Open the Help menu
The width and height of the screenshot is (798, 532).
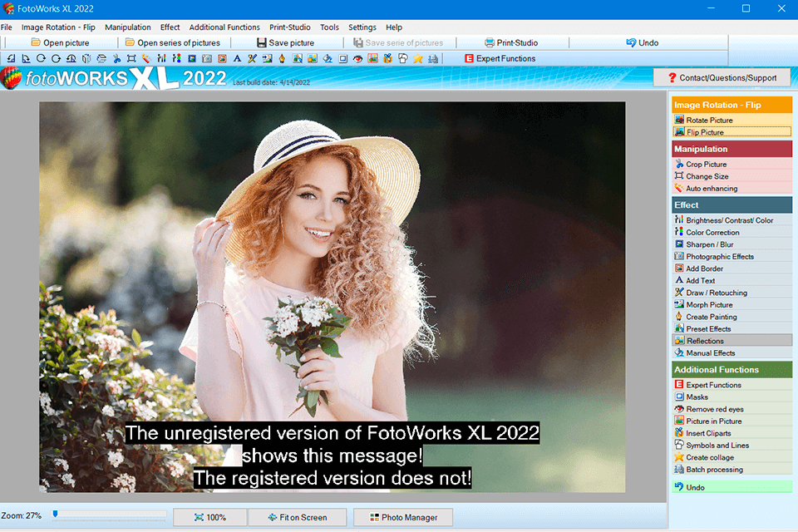click(394, 27)
